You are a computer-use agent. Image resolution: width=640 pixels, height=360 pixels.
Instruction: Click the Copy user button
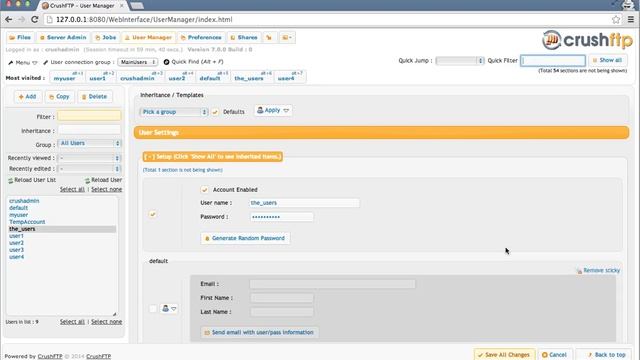tap(59, 97)
